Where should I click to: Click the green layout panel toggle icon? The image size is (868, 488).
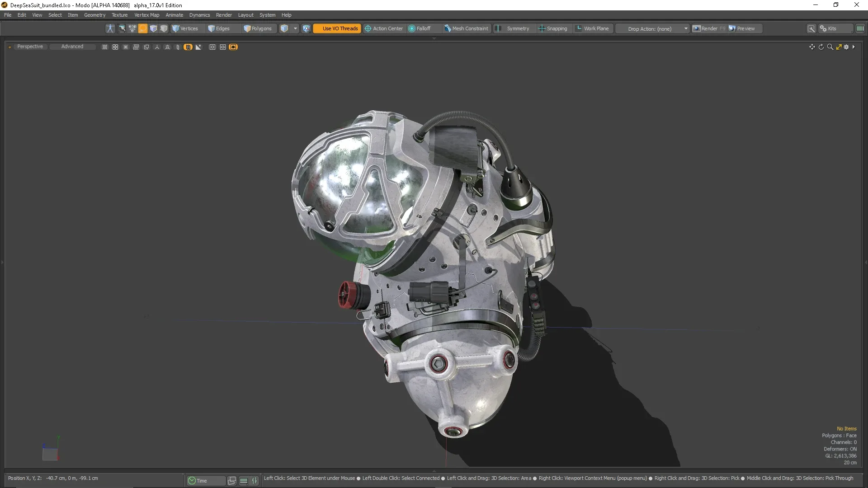[x=860, y=28]
